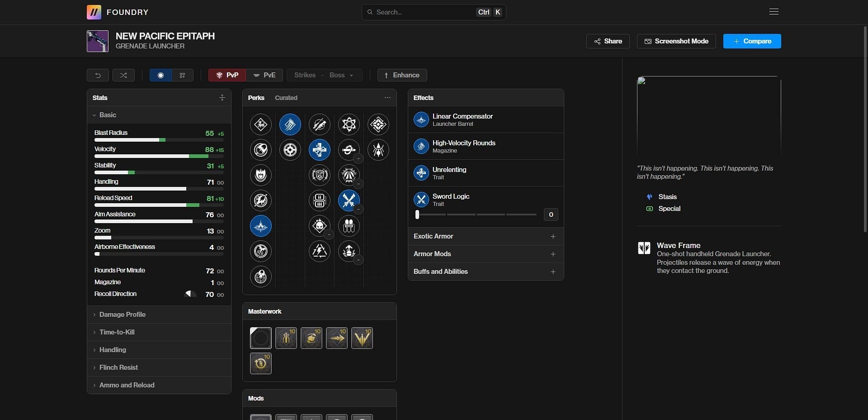Switch to the Perks tab

[256, 98]
